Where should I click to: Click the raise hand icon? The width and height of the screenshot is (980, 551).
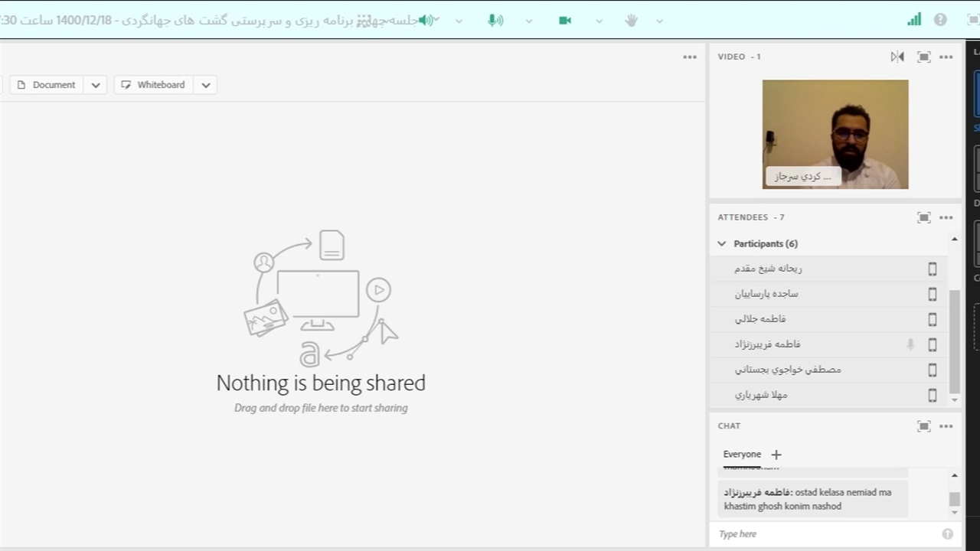pos(631,21)
